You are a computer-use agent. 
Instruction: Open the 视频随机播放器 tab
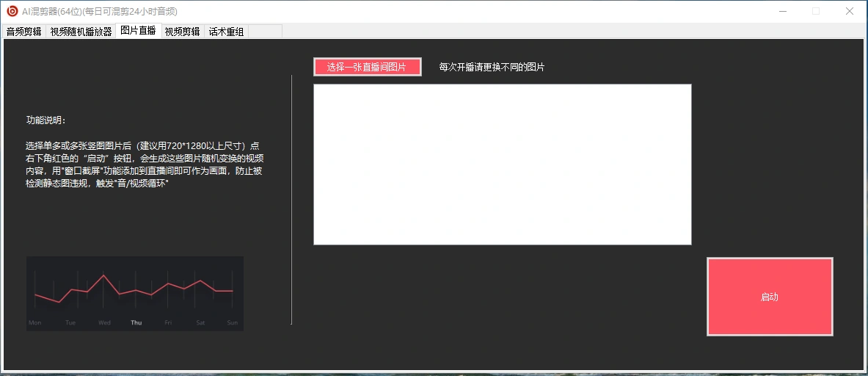coord(81,32)
